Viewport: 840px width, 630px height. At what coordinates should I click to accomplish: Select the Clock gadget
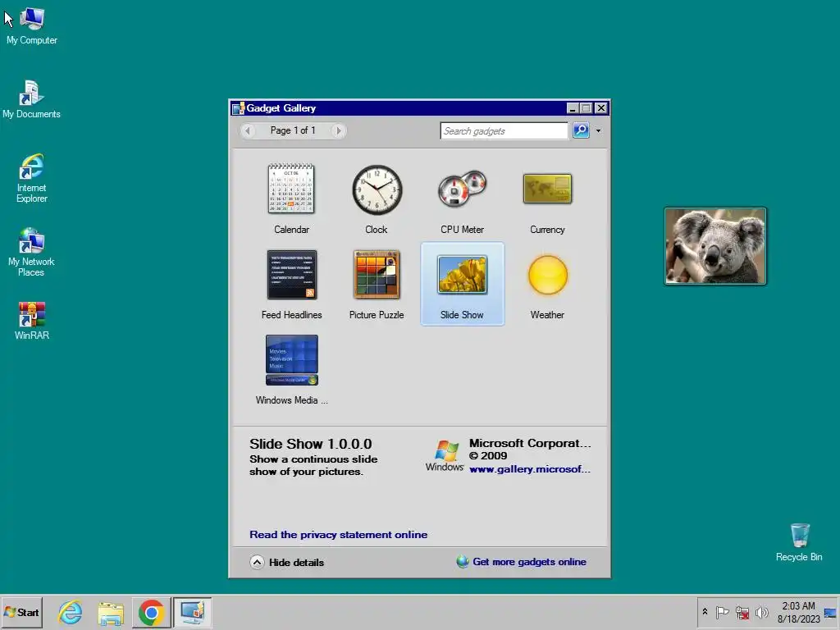pos(377,199)
